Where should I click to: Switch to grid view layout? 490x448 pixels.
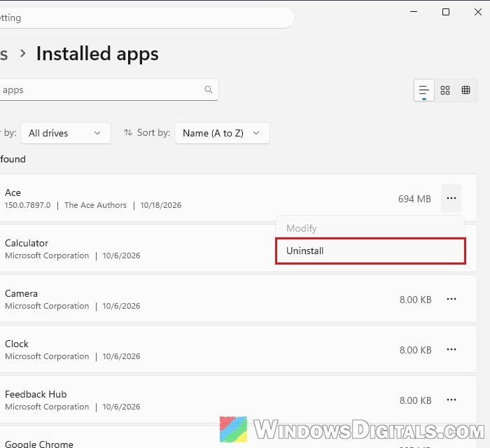click(x=445, y=90)
